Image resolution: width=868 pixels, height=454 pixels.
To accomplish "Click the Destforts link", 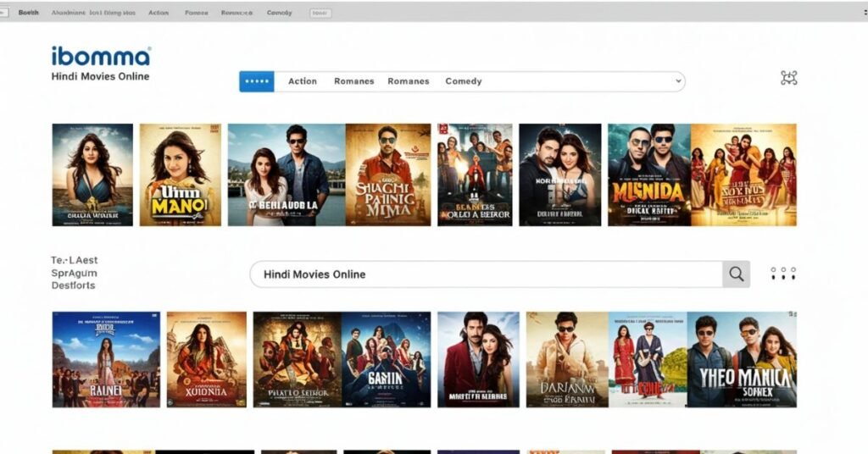I will point(73,285).
